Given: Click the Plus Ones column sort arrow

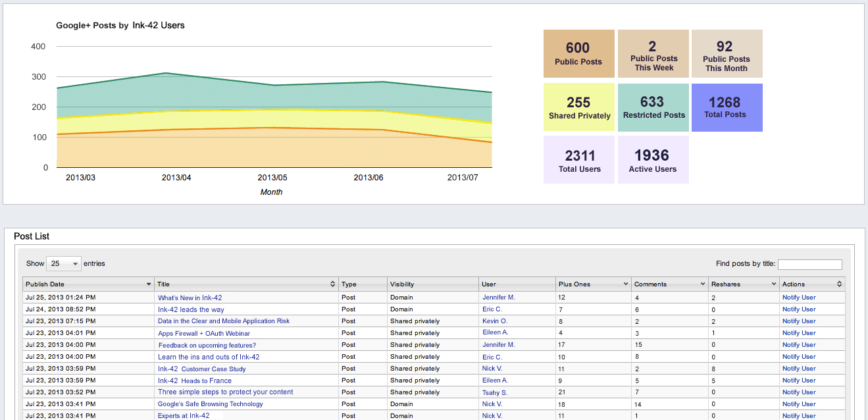Looking at the screenshot, I should coord(625,284).
